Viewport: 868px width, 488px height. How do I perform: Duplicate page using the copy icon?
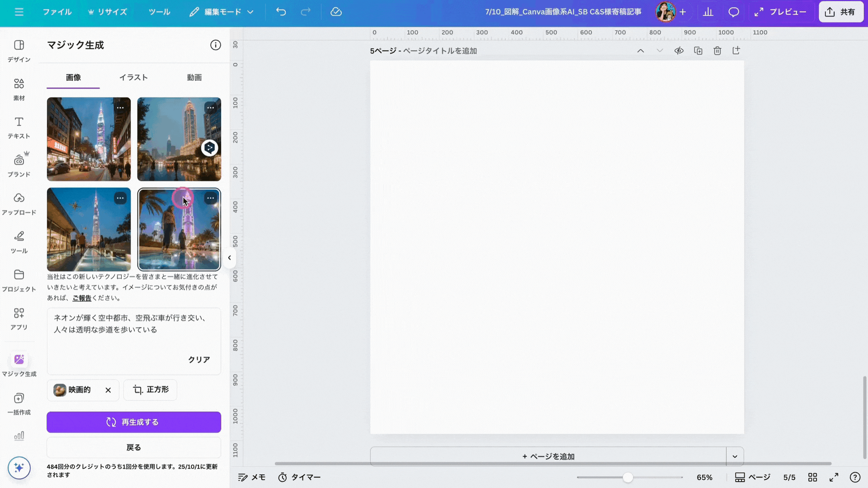(698, 51)
